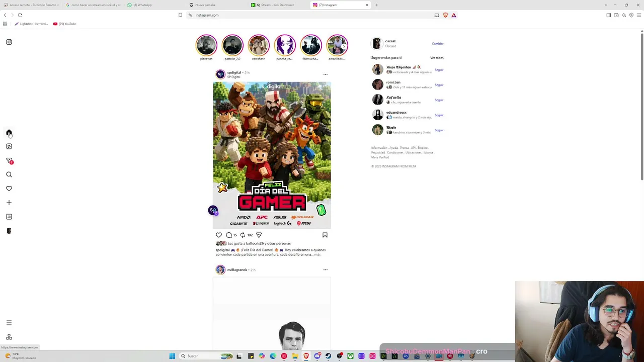Click Ver todos for suggestions

pyautogui.click(x=437, y=58)
